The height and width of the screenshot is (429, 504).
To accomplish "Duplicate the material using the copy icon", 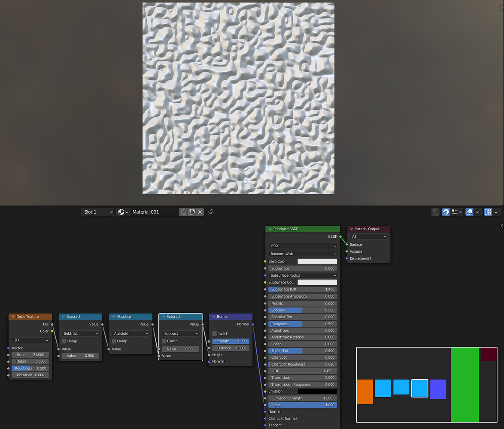I will [x=191, y=211].
